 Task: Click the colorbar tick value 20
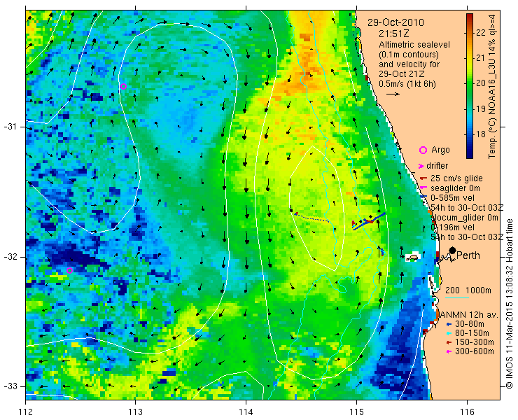click(481, 83)
